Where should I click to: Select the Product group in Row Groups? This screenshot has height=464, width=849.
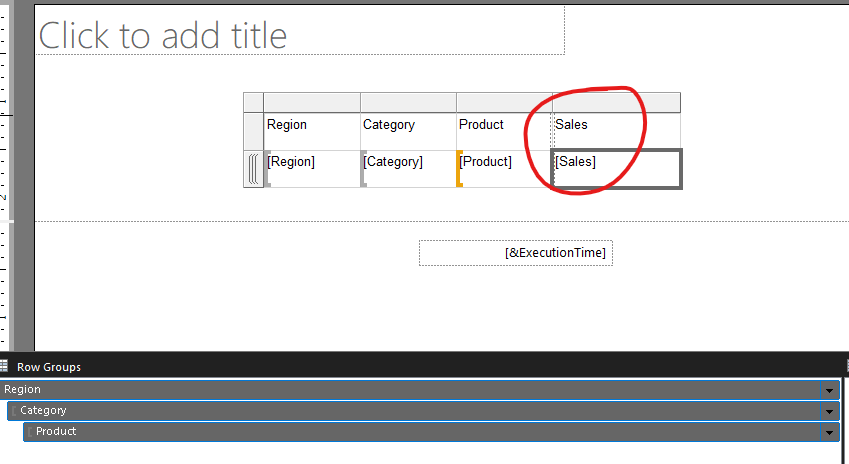(x=432, y=432)
